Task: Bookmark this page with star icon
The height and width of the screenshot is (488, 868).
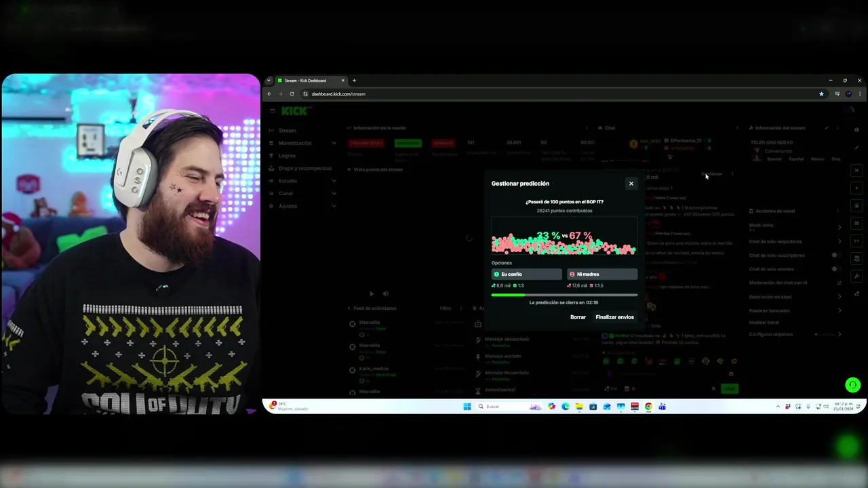Action: 821,94
